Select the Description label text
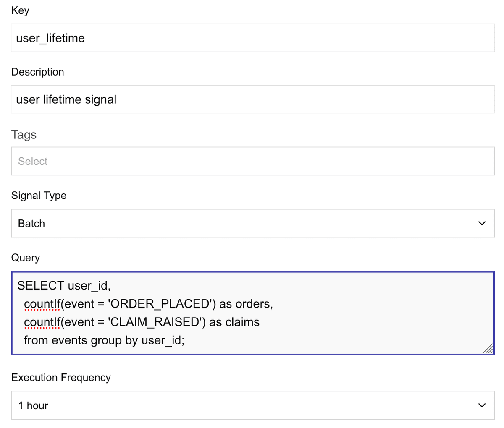The height and width of the screenshot is (428, 504). (x=37, y=72)
